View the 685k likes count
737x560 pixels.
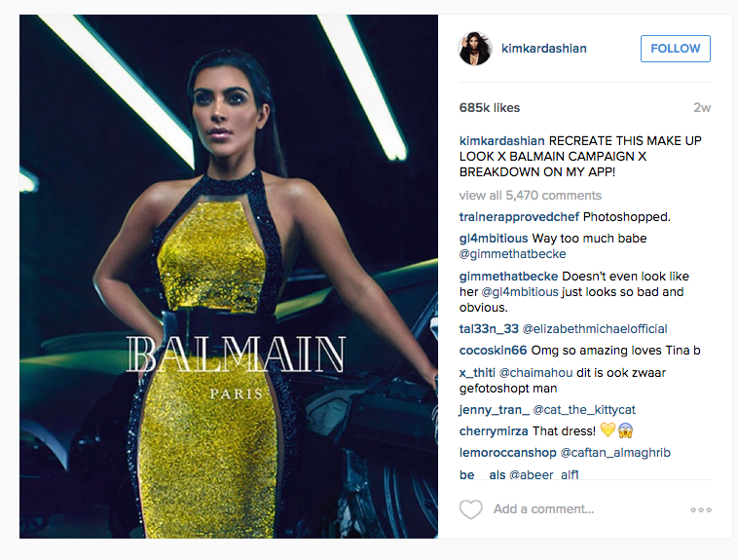click(x=490, y=108)
